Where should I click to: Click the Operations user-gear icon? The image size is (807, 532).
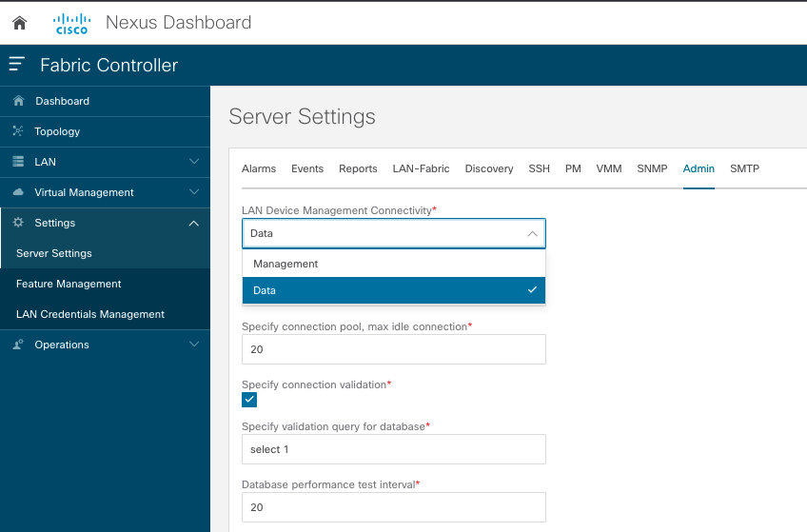[x=18, y=345]
